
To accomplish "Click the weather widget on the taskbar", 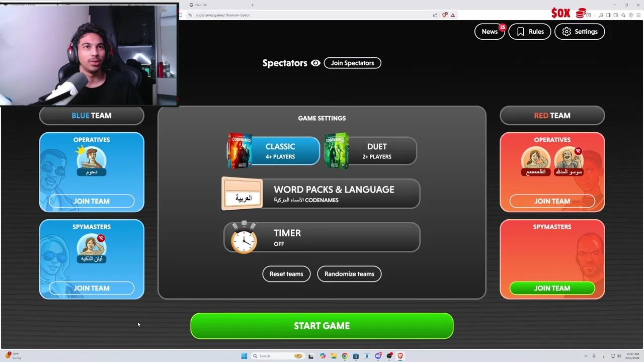I will (13, 356).
